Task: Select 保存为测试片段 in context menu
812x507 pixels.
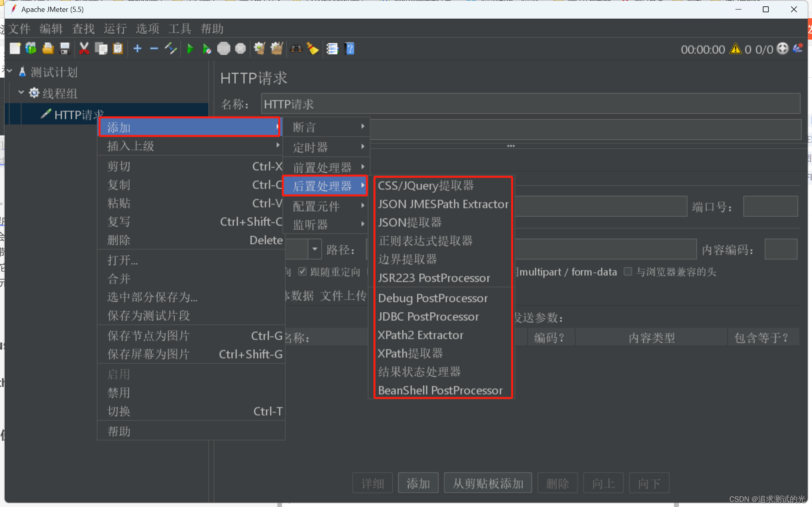Action: click(191, 316)
